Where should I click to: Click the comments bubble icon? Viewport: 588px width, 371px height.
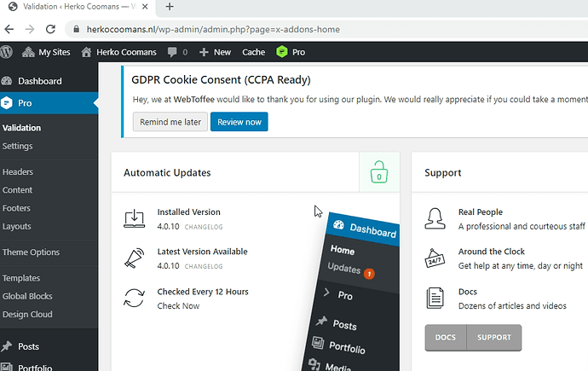click(172, 52)
